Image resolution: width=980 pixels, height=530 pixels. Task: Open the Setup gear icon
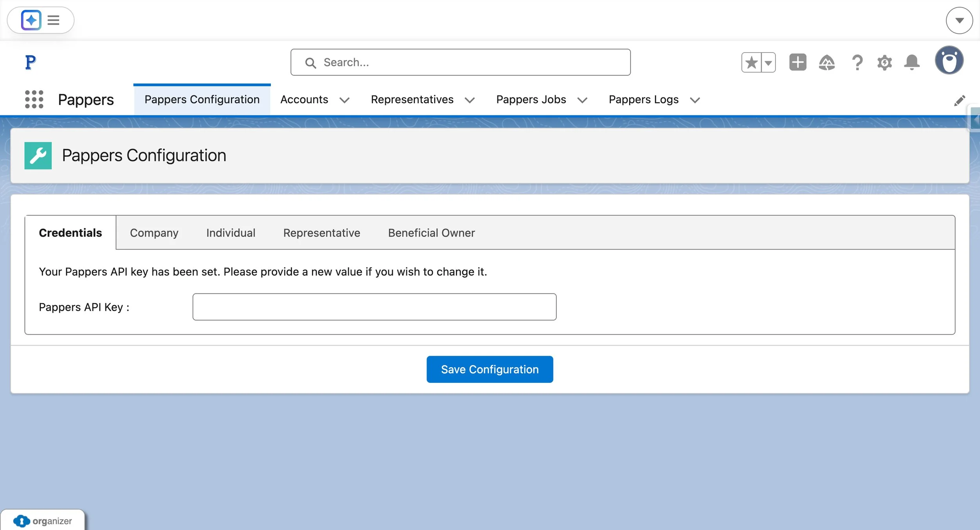(884, 62)
